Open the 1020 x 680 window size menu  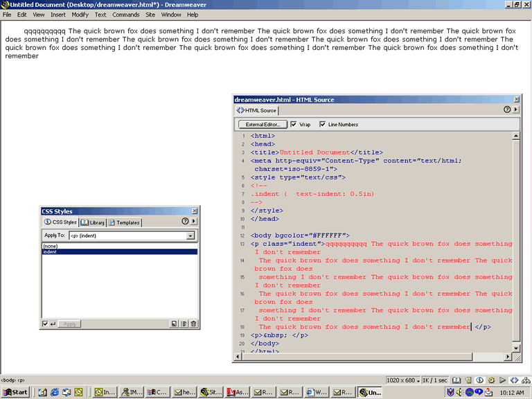(403, 380)
